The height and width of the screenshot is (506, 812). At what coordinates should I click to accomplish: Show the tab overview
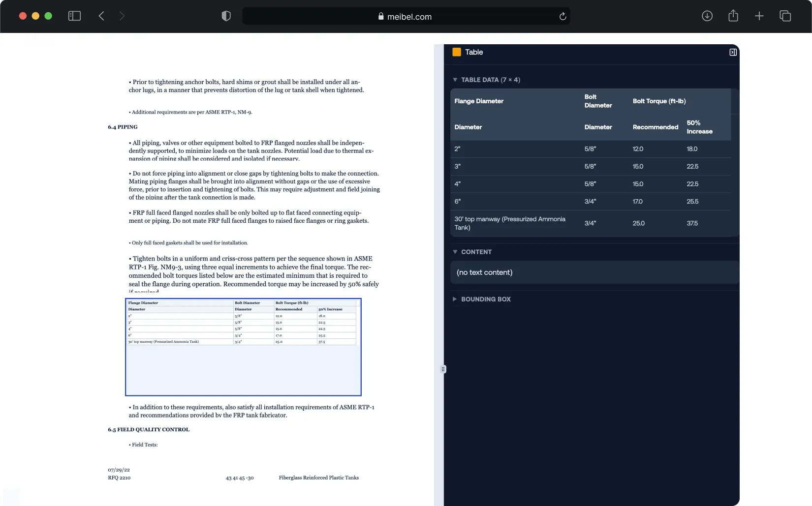tap(785, 16)
